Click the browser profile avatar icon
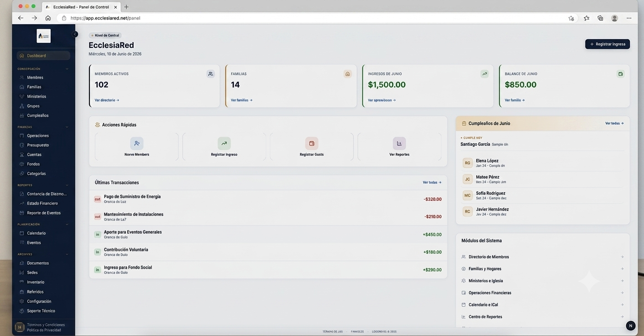The height and width of the screenshot is (336, 644). tap(615, 18)
